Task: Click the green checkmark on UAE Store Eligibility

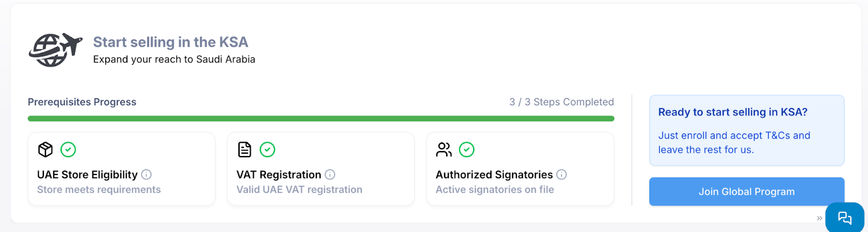Action: pos(68,149)
